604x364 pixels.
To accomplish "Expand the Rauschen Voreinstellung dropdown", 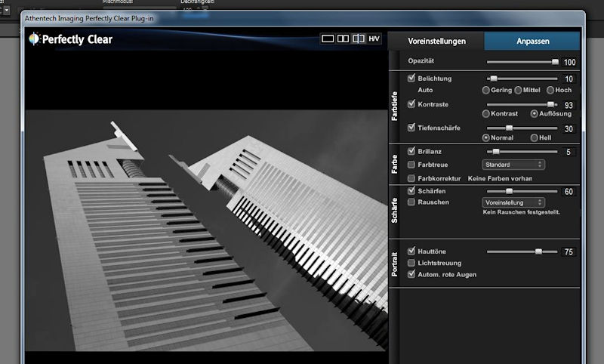I will 513,202.
